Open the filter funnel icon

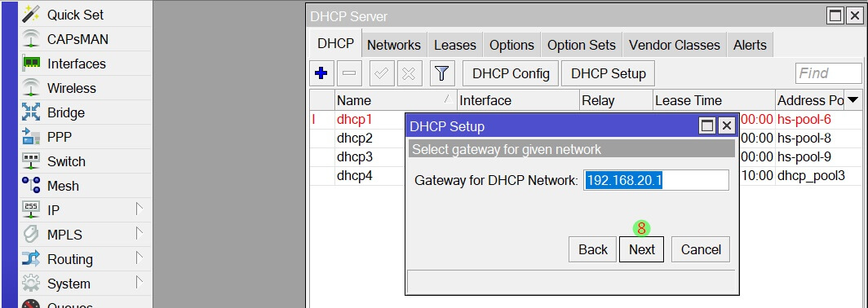[x=441, y=73]
